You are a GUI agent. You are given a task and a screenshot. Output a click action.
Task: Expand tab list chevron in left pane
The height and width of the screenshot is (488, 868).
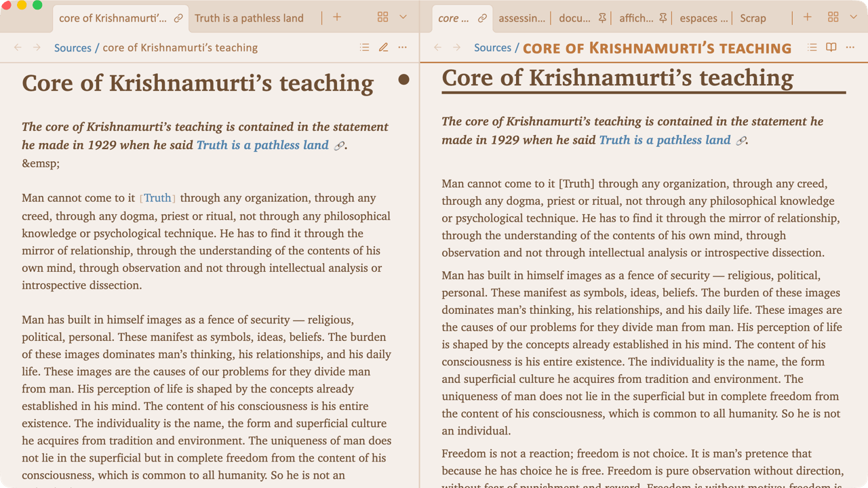tap(403, 18)
